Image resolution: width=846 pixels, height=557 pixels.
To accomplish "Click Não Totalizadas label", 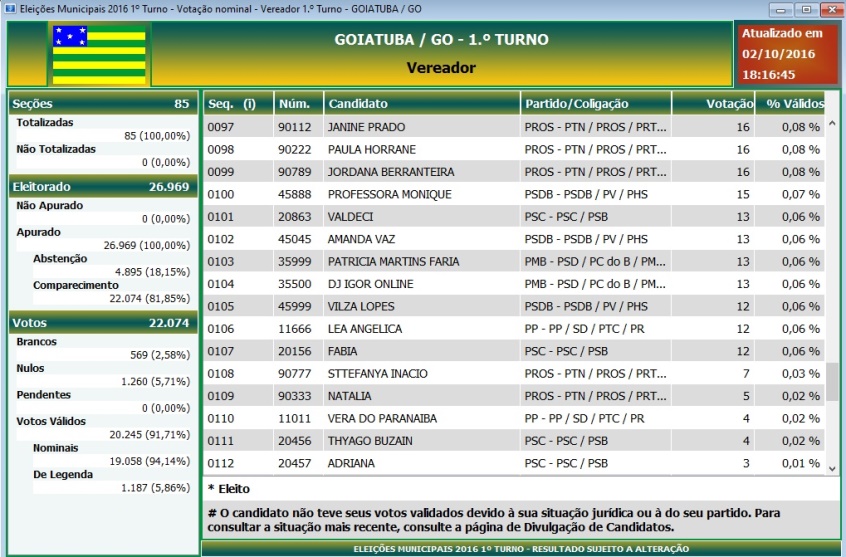I will 56,149.
